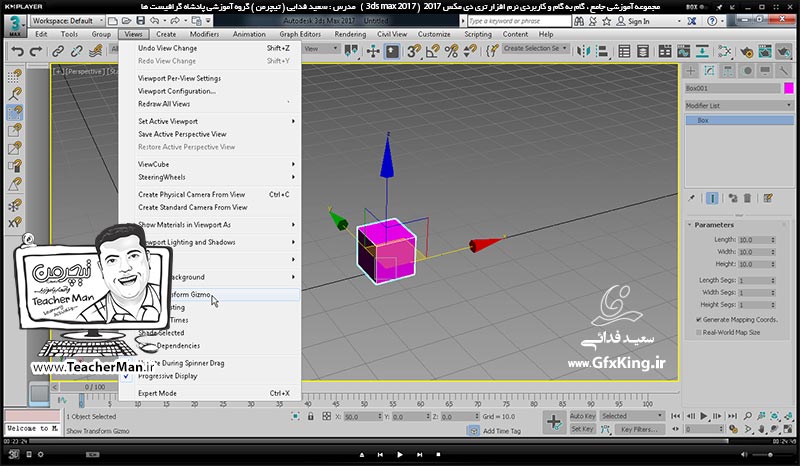Open the Modifier List dropdown

(x=739, y=106)
